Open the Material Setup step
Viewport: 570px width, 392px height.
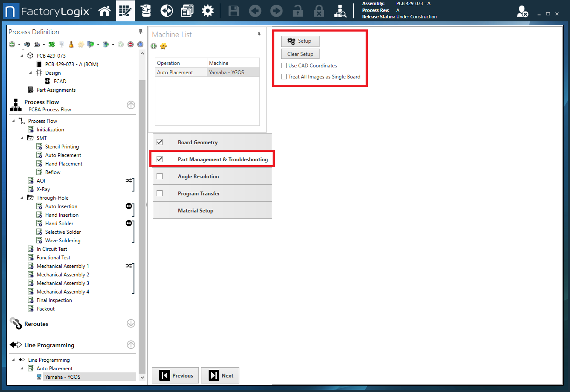coord(195,210)
